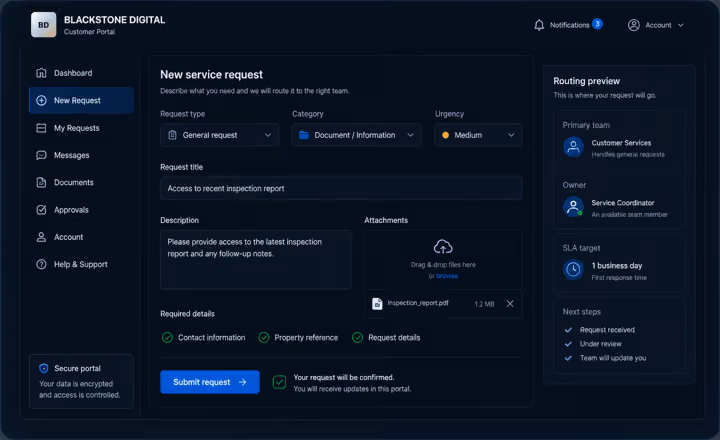The image size is (720, 440).
Task: Click the 'Customer Services' team name
Action: [x=621, y=143]
